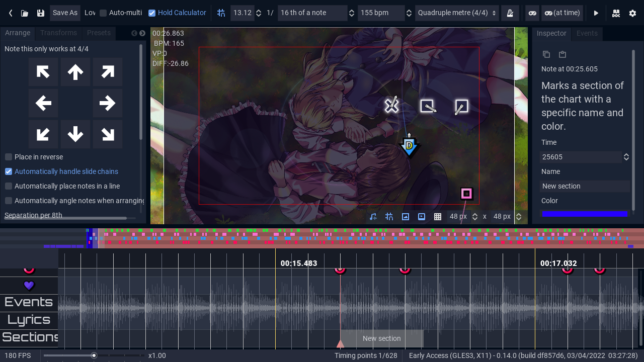Uncheck Automatically handle slide chains
The height and width of the screenshot is (362, 644).
click(9, 171)
